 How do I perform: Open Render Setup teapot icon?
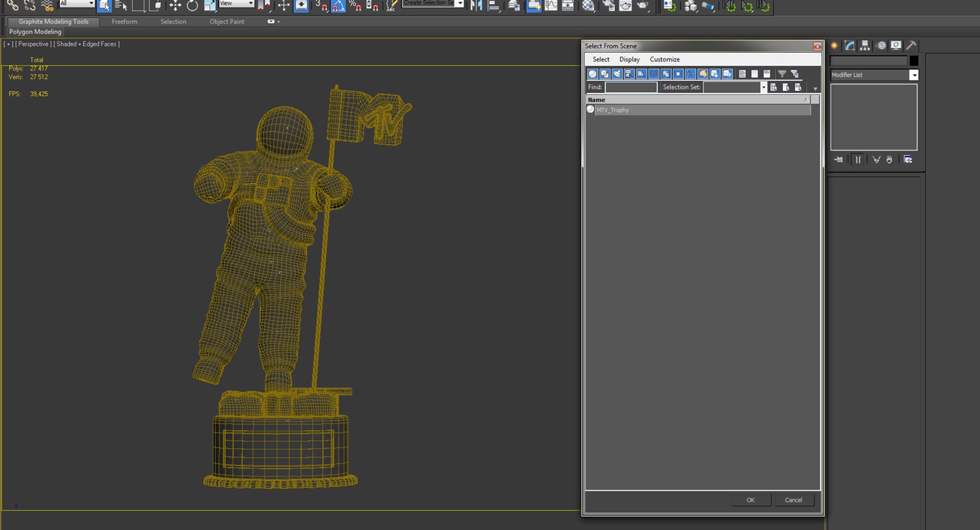pyautogui.click(x=608, y=6)
